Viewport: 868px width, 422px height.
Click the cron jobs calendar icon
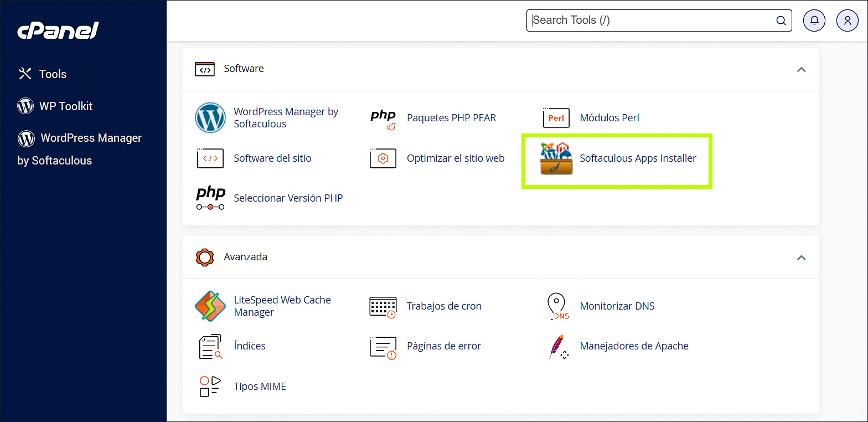383,307
